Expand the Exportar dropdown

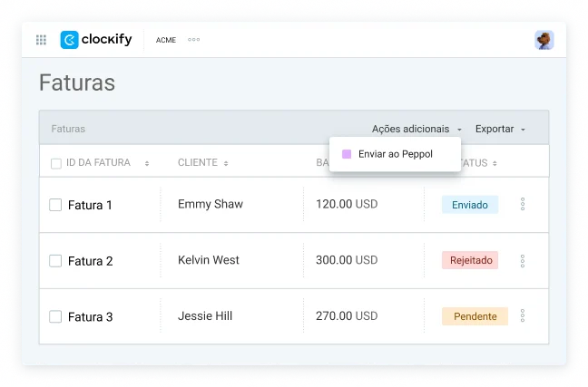500,129
